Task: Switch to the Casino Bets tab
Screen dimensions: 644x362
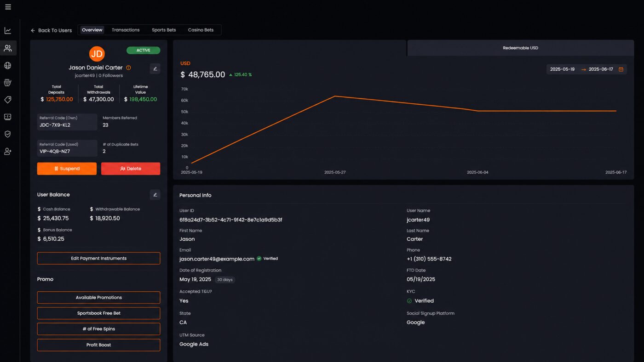Action: coord(201,30)
